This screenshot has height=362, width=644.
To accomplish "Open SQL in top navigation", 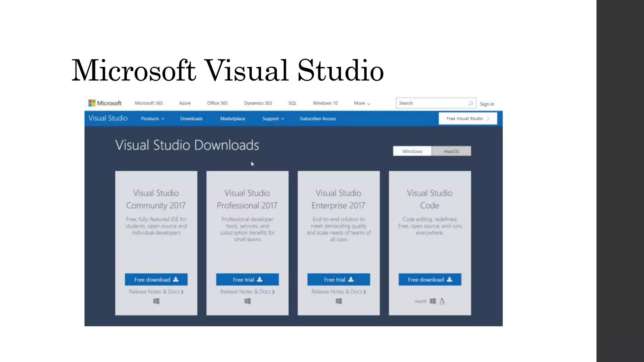I will (x=292, y=103).
